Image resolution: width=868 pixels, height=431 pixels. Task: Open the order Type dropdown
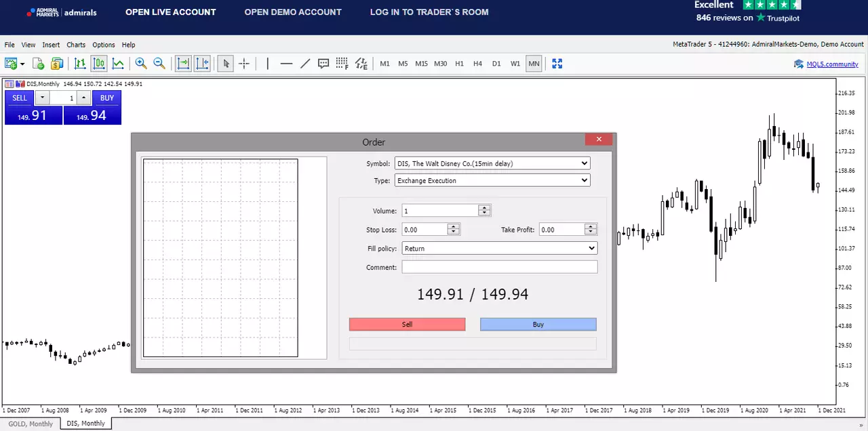pyautogui.click(x=492, y=181)
